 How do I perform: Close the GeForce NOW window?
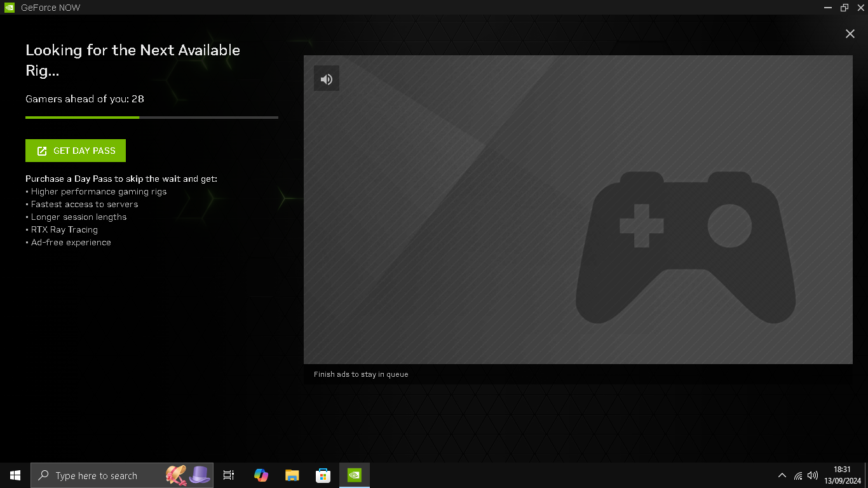tap(860, 8)
